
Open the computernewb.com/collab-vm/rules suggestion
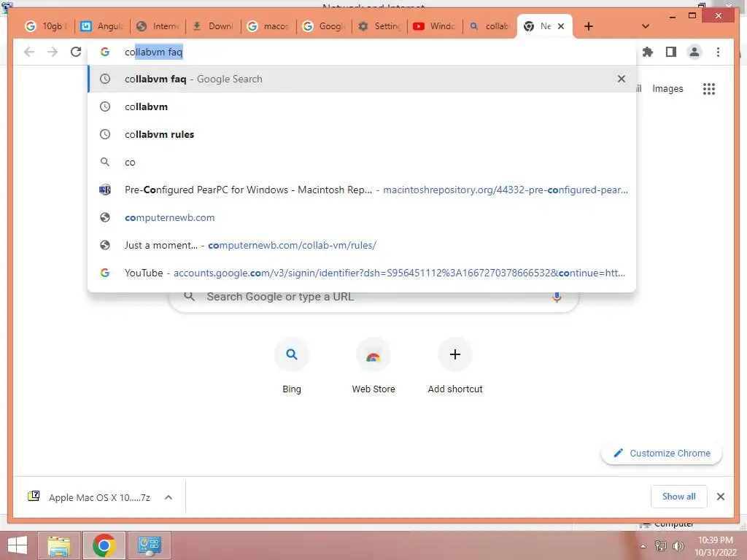pos(362,245)
